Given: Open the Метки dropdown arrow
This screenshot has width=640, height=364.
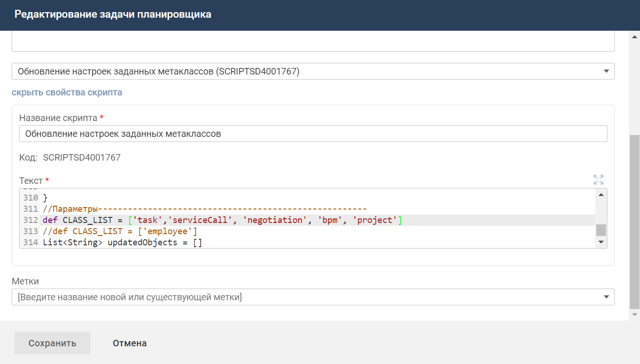Looking at the screenshot, I should coord(606,297).
